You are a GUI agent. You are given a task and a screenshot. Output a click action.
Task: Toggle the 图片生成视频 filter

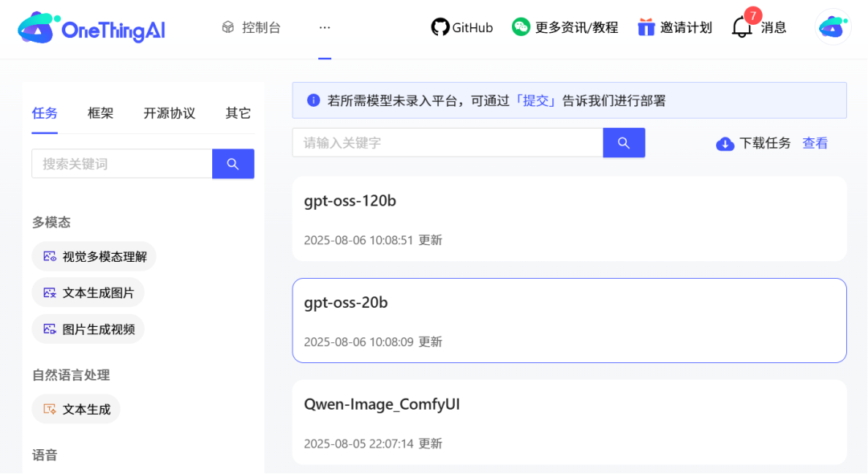[x=88, y=329]
